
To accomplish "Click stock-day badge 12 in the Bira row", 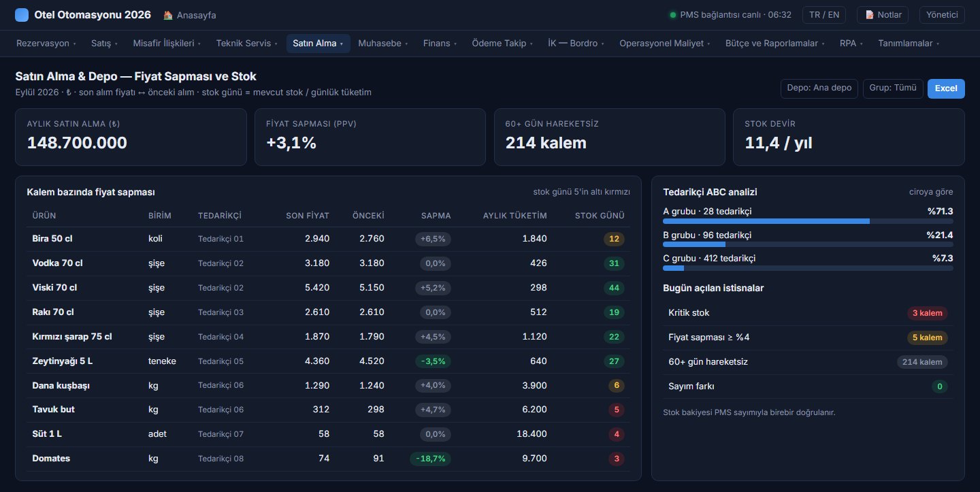I will pyautogui.click(x=614, y=239).
